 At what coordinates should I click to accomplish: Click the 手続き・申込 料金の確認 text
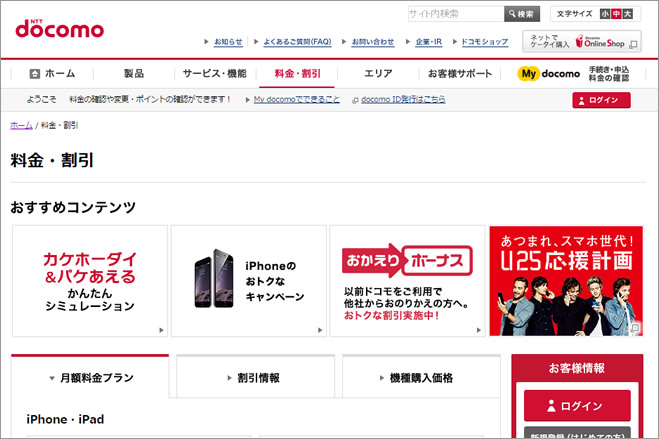pyautogui.click(x=609, y=74)
